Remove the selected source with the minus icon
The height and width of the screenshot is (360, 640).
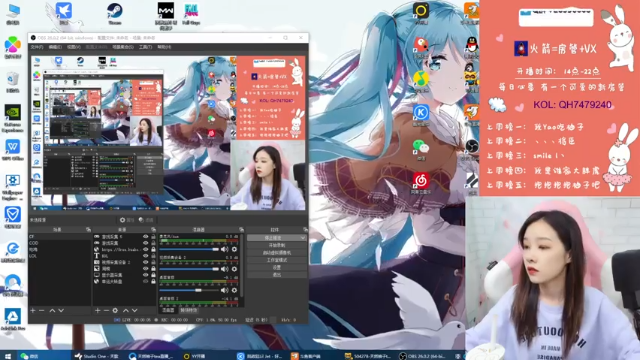click(106, 311)
